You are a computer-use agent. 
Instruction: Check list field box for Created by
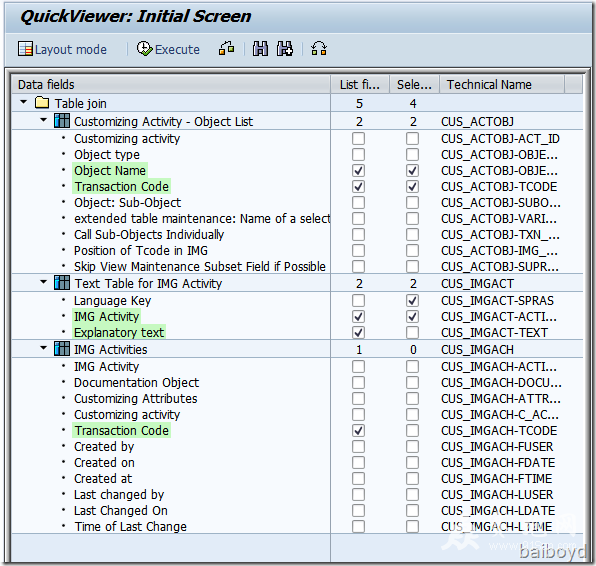click(358, 447)
